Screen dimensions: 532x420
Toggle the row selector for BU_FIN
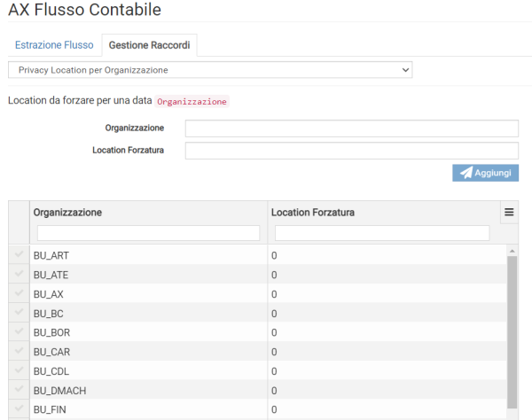click(19, 409)
